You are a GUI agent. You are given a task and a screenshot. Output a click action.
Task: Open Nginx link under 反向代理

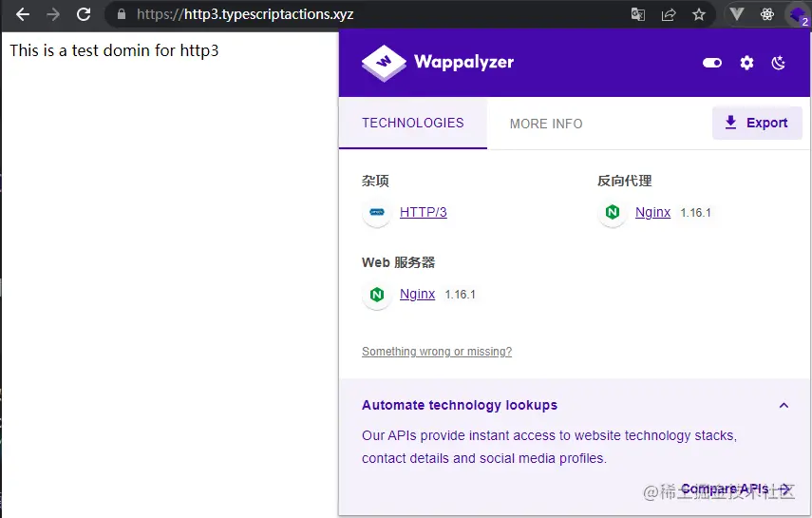pyautogui.click(x=652, y=212)
